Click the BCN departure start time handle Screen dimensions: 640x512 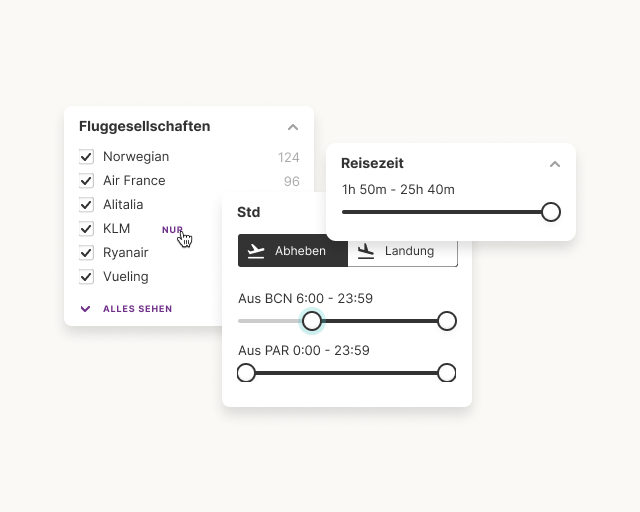click(312, 321)
